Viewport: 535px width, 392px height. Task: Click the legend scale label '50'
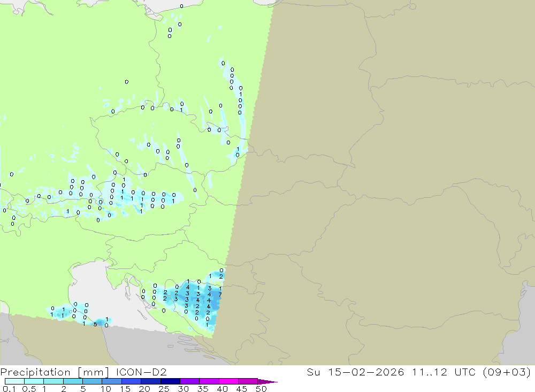click(262, 389)
